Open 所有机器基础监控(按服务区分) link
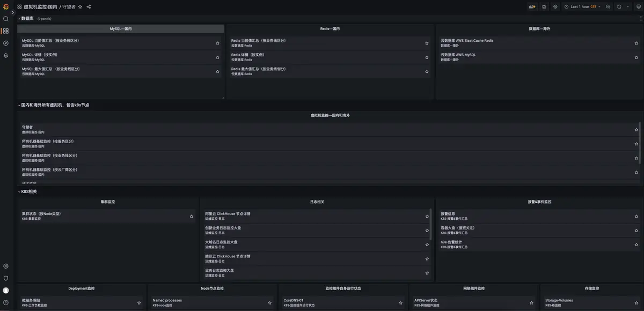 pyautogui.click(x=48, y=141)
